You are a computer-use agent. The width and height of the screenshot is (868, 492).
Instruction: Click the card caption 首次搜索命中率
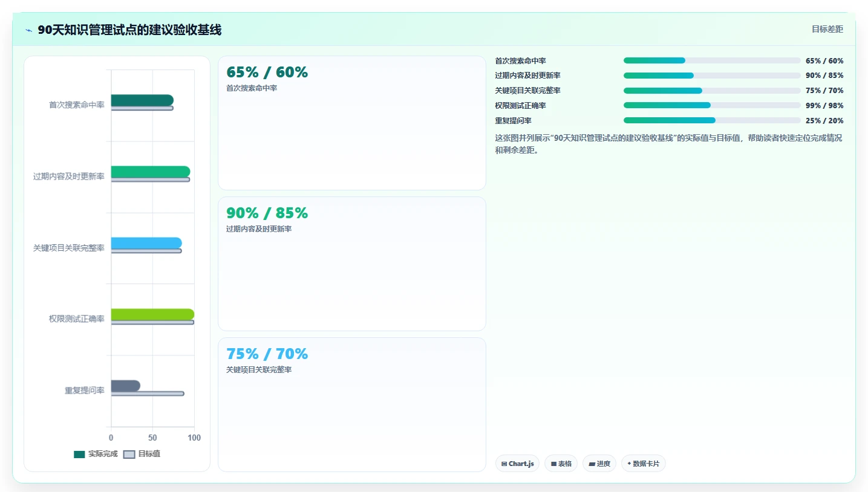click(x=252, y=88)
